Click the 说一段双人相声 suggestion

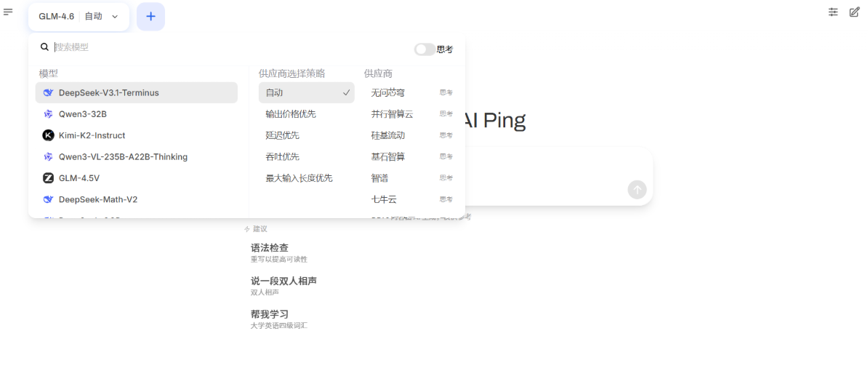(284, 286)
